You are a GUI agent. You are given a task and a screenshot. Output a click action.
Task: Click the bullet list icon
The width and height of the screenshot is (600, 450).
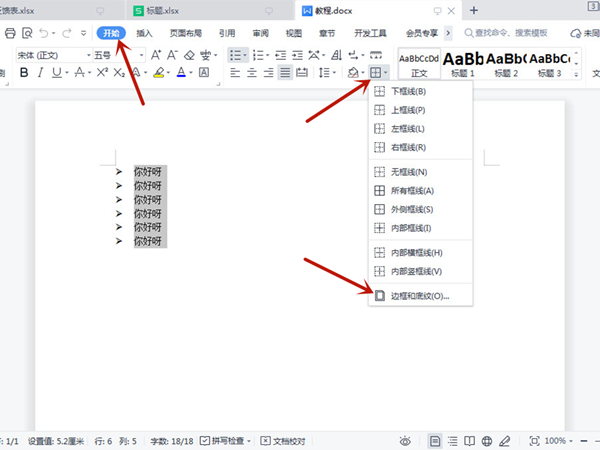[x=234, y=54]
